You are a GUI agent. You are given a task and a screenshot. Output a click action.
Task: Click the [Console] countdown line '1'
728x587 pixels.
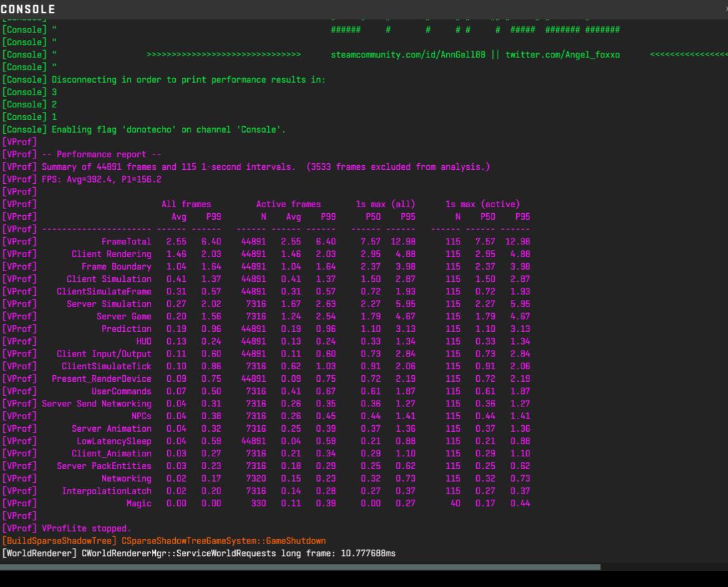30,117
